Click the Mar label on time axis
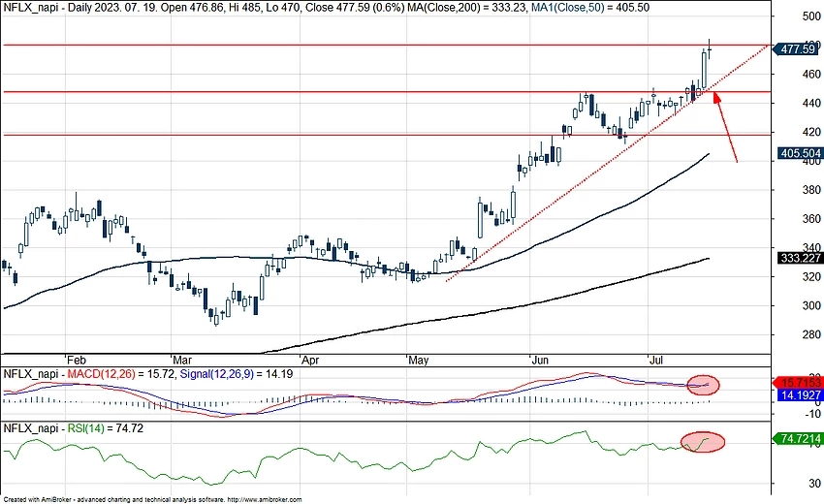Screen dimensions: 824x504 point(182,360)
